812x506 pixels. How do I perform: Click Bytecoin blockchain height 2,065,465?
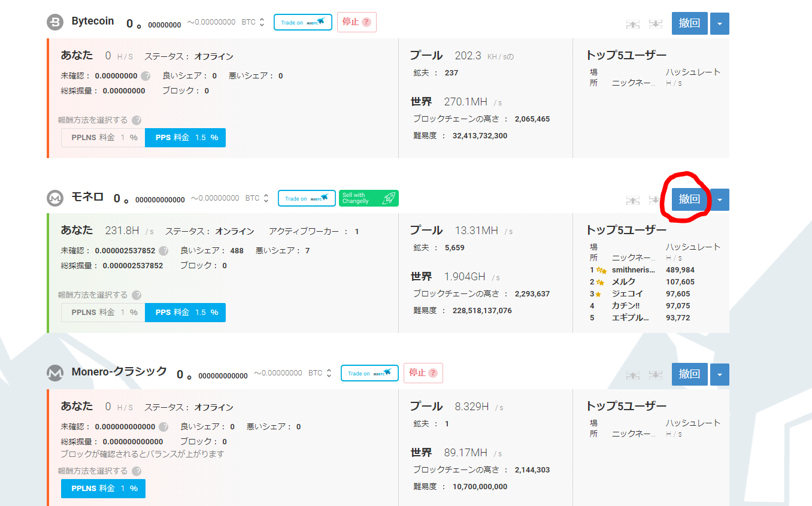532,119
